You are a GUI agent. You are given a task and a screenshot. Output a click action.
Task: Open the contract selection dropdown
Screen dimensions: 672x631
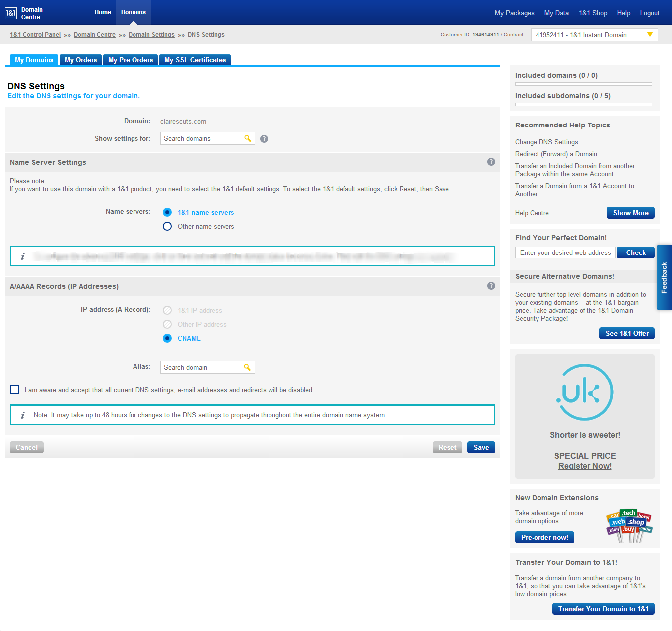point(594,35)
